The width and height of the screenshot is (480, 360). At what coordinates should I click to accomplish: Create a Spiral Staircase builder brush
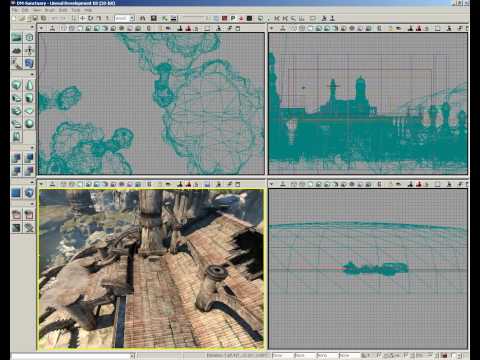[x=17, y=124]
